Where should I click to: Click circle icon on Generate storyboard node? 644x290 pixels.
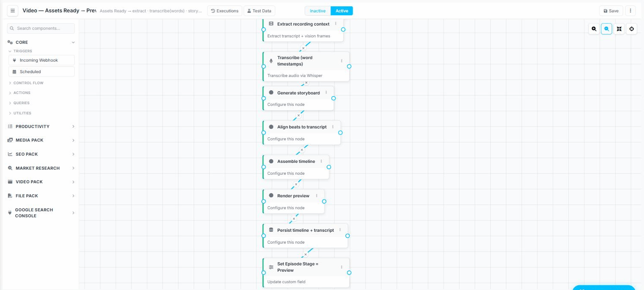[x=271, y=93]
